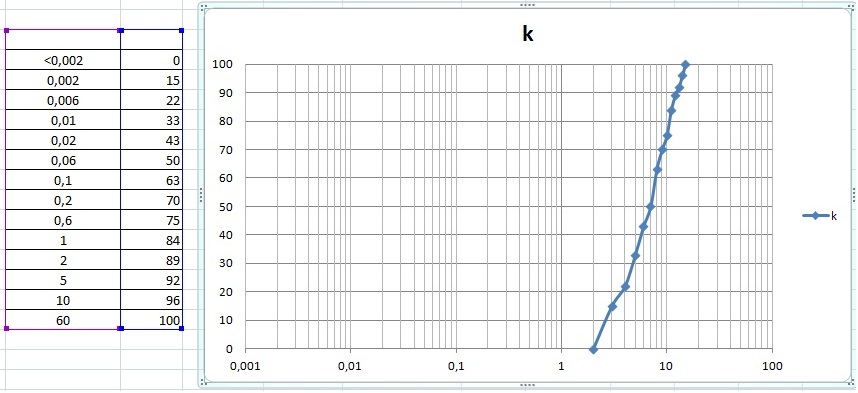Click the right-middle chart resize handle
858x393 pixels.
(854, 195)
